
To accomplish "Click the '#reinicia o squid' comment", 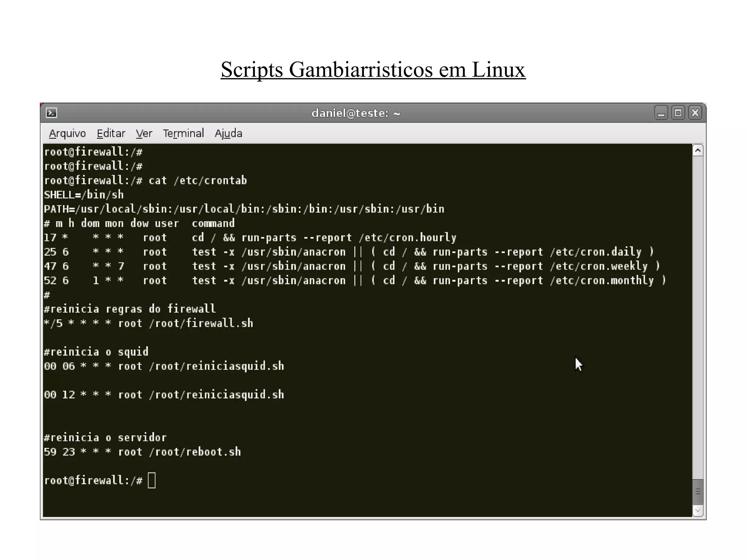I will 96,352.
